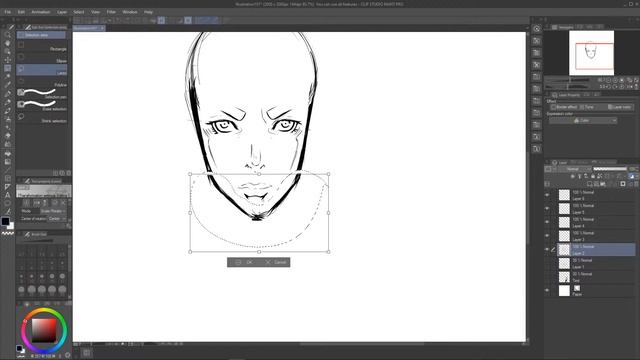640x360 pixels.
Task: Show hidden Test layer via visibility box
Action: (x=547, y=277)
